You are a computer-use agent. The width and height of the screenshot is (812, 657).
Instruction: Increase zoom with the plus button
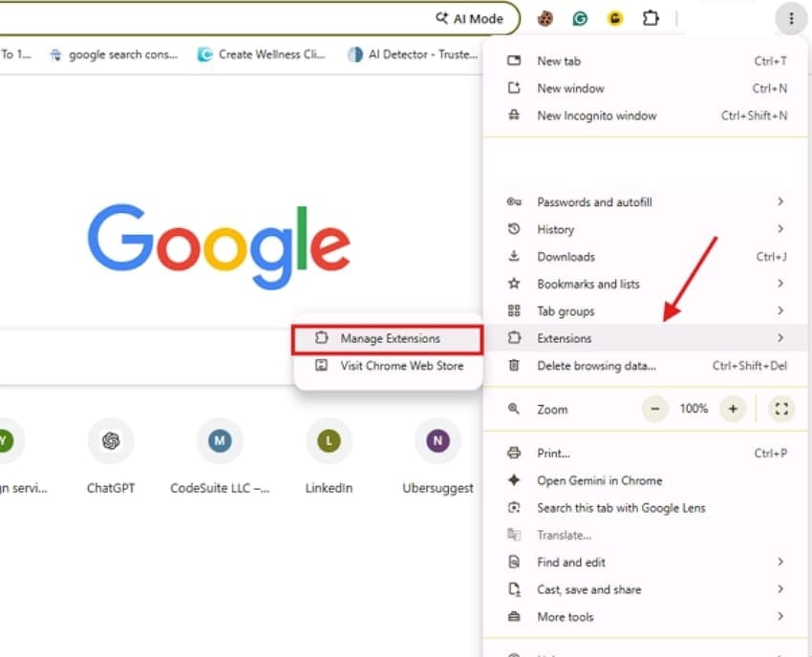coord(733,409)
